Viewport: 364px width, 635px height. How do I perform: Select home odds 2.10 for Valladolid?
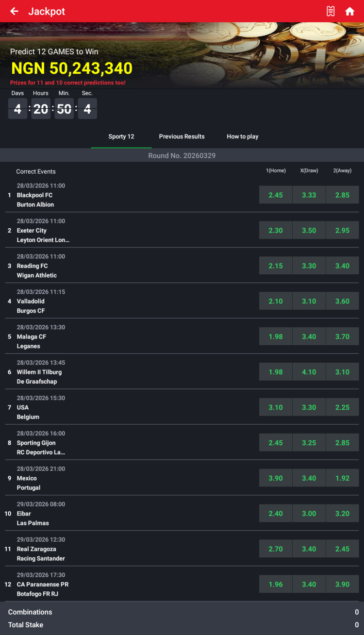[x=275, y=301]
